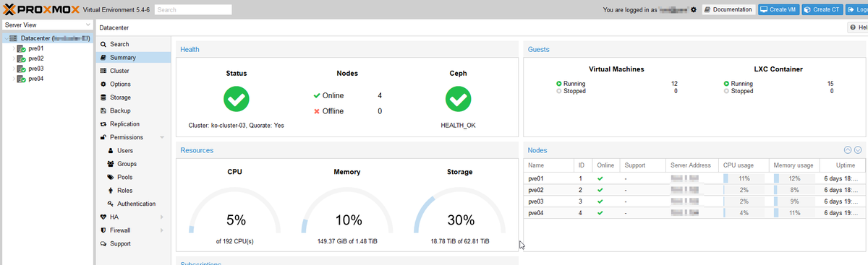Sort nodes by CPU usage column
Image resolution: width=868 pixels, height=265 pixels.
743,165
